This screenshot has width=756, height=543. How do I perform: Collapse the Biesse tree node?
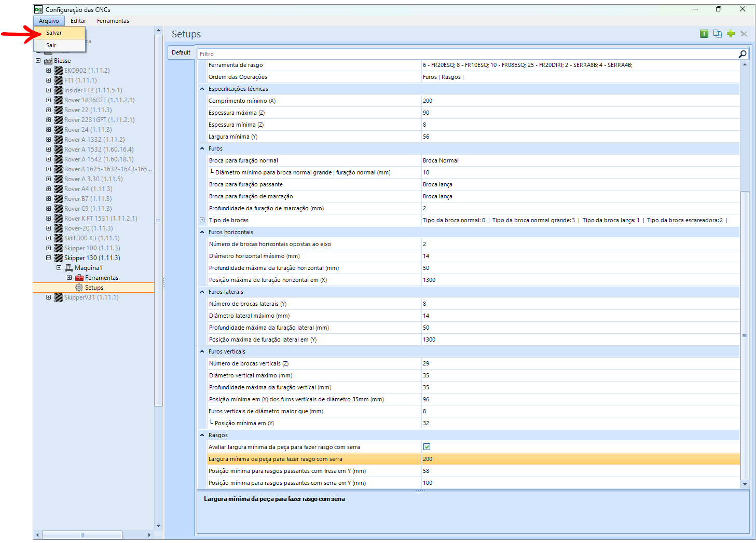point(38,61)
